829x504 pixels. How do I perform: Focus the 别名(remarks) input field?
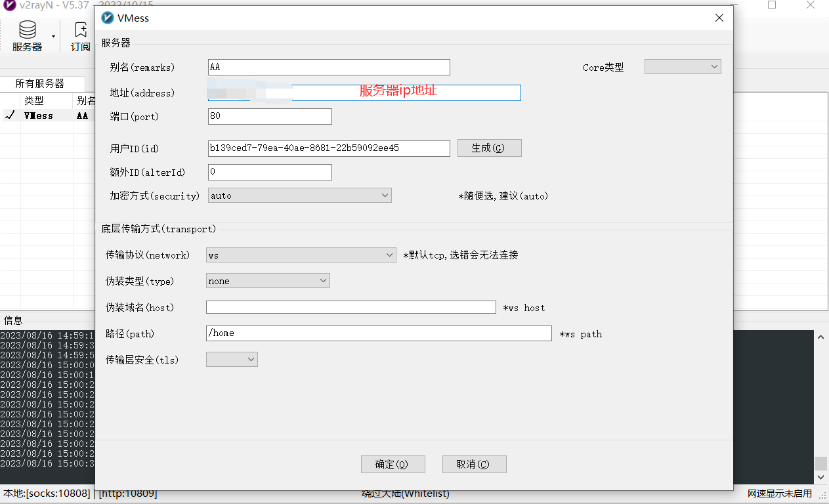(x=329, y=67)
